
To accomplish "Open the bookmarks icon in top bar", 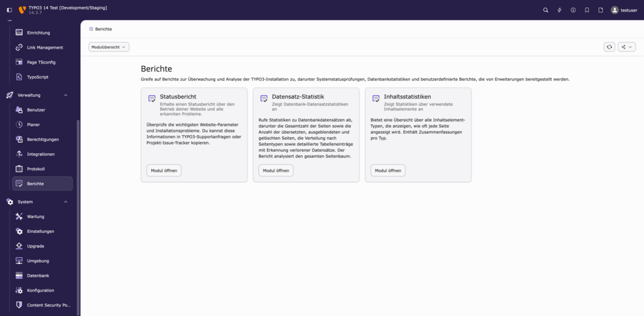I will [x=587, y=10].
